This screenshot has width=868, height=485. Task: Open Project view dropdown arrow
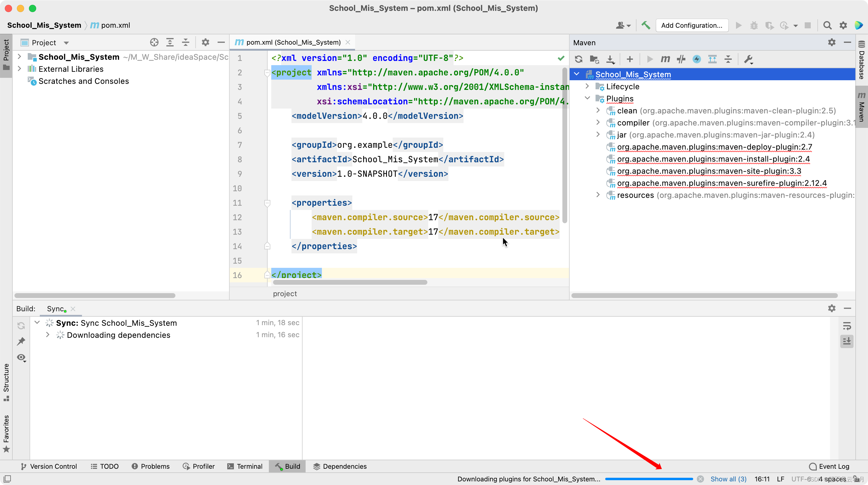tap(66, 43)
